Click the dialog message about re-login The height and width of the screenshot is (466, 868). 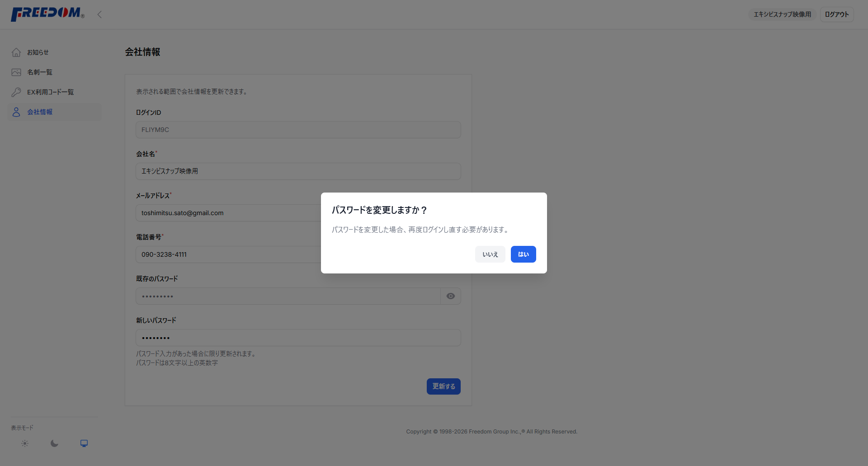421,230
